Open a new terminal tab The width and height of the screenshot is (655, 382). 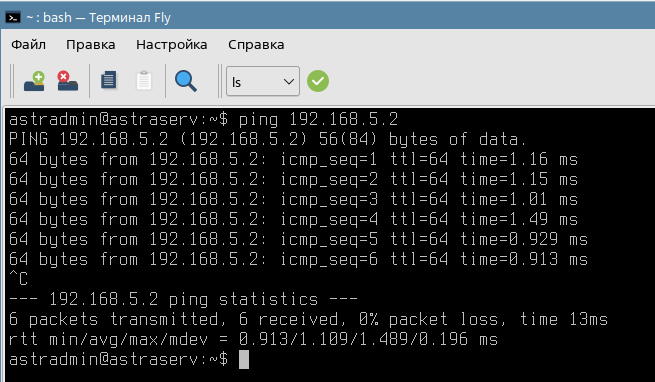click(34, 81)
